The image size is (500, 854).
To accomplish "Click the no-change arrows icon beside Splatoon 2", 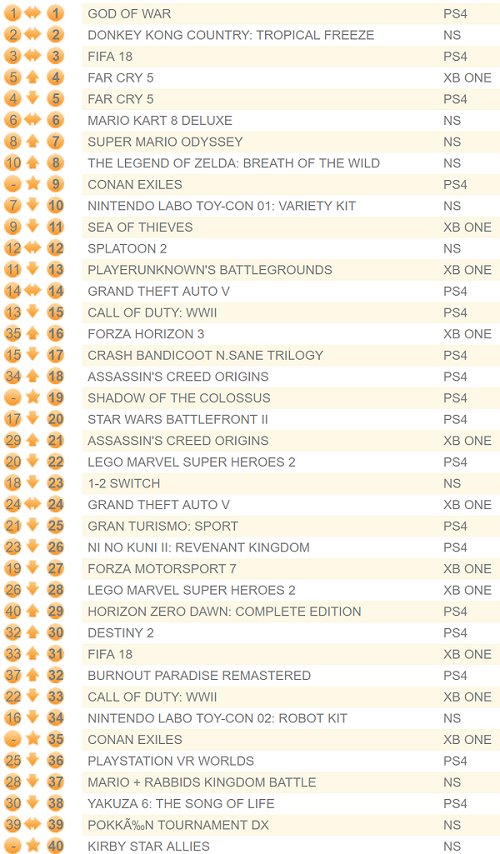I will 33,248.
